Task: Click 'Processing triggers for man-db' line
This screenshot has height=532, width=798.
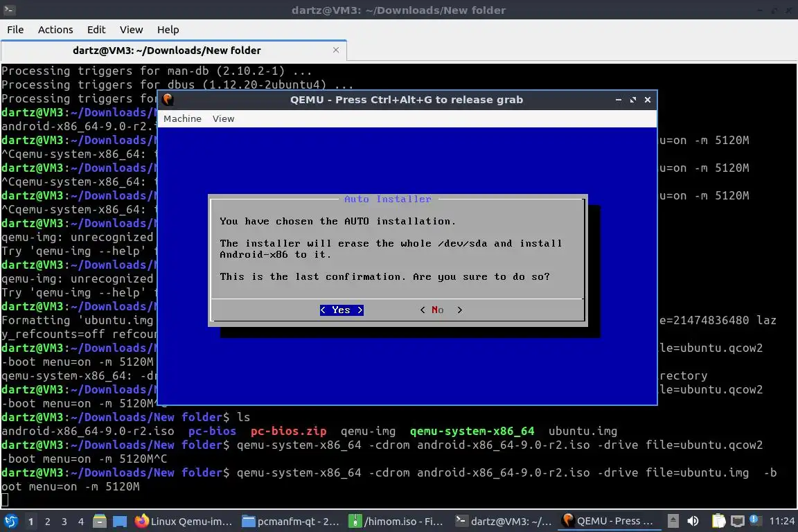Action: pyautogui.click(x=157, y=71)
